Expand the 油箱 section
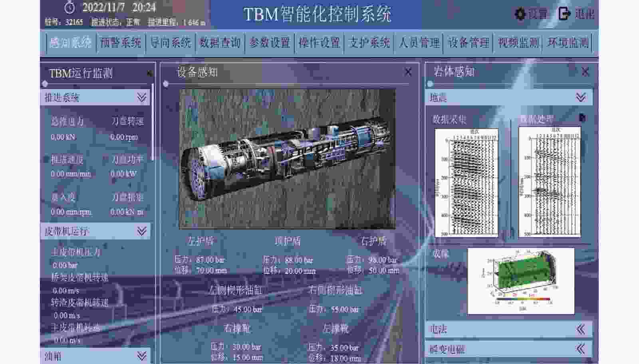Image resolution: width=639 pixels, height=364 pixels. [x=142, y=356]
